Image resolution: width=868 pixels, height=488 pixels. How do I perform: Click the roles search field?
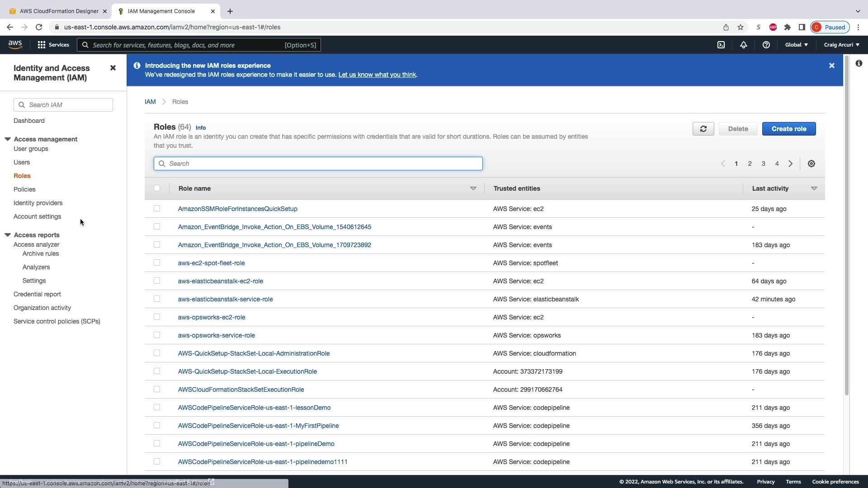pos(318,164)
